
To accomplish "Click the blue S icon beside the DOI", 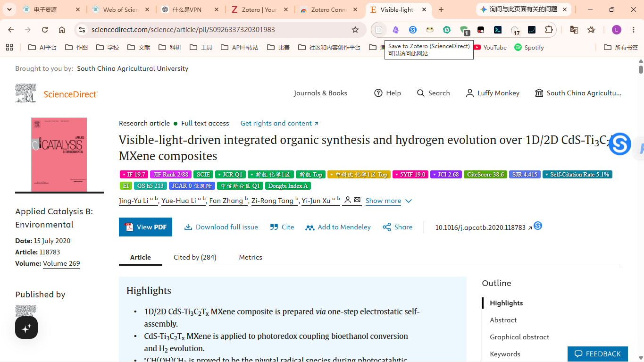I will [538, 226].
